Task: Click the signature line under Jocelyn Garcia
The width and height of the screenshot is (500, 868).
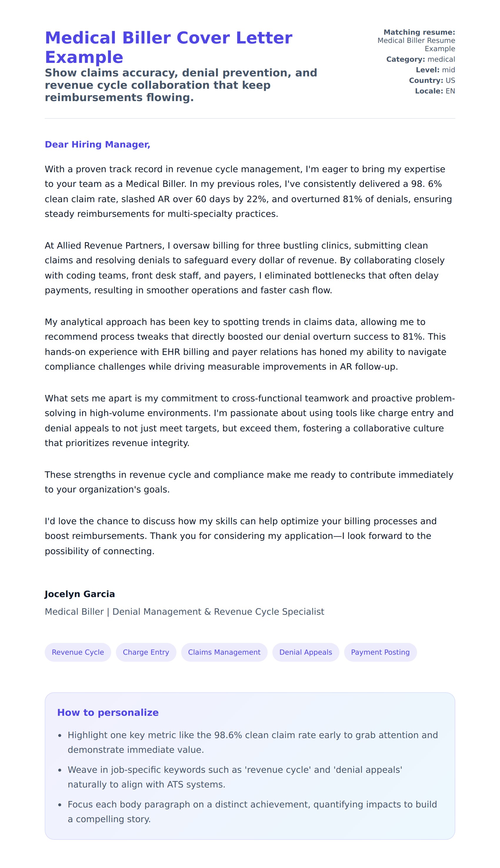Action: (x=184, y=611)
